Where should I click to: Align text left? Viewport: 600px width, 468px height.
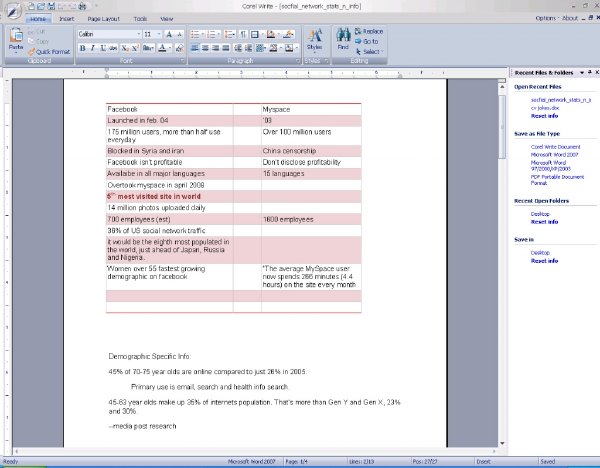pos(195,48)
